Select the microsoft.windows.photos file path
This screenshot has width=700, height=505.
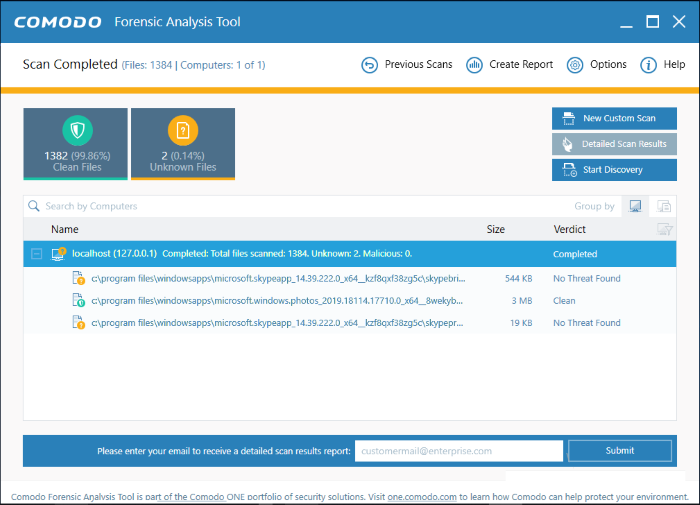tap(277, 301)
